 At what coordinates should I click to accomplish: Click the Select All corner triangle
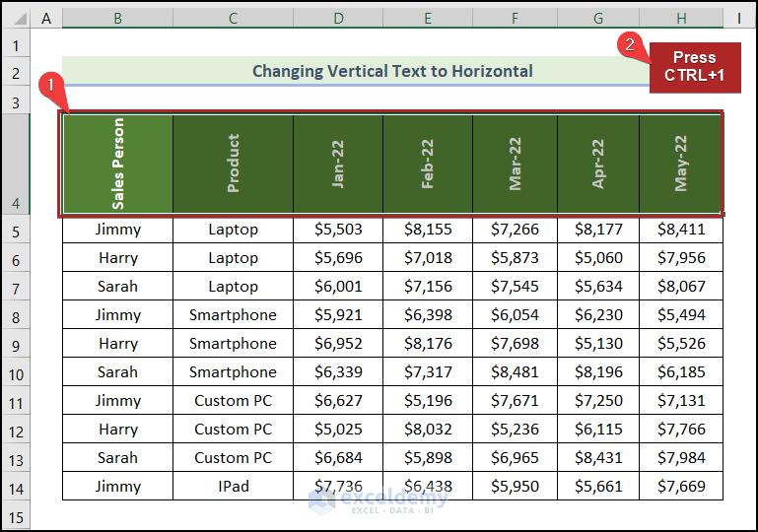coord(20,19)
